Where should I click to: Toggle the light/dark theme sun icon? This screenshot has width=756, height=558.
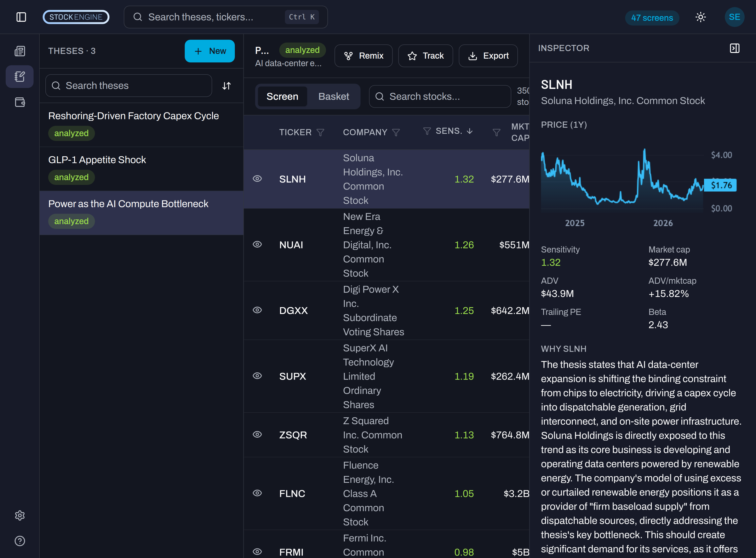[701, 17]
